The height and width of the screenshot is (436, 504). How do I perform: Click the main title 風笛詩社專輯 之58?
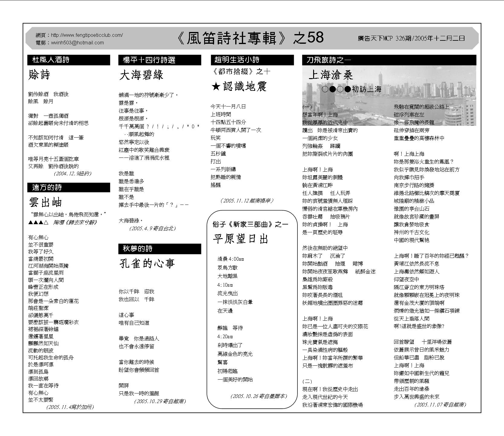(x=249, y=38)
